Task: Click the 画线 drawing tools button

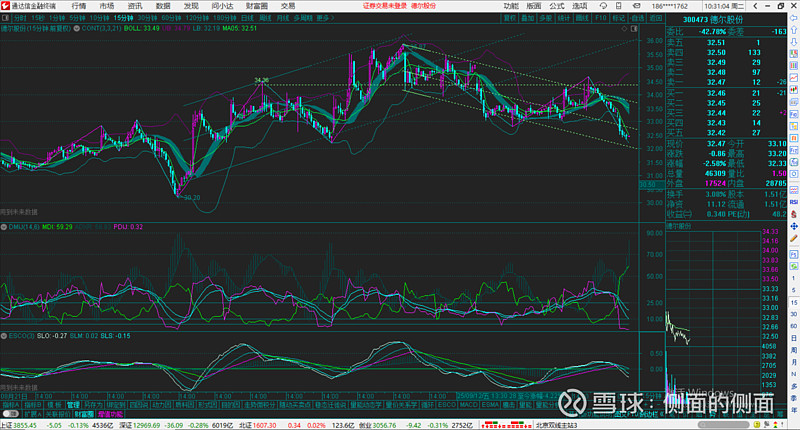Action: tap(582, 18)
